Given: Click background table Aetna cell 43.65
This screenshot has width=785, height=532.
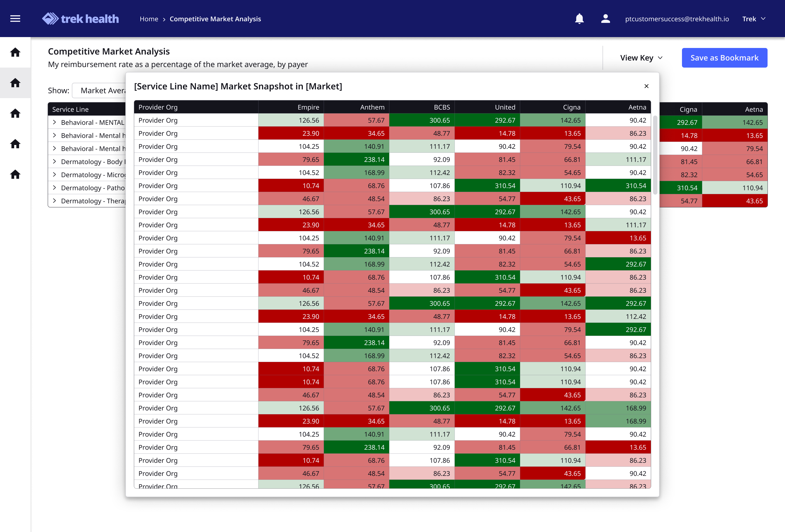Looking at the screenshot, I should click(735, 201).
